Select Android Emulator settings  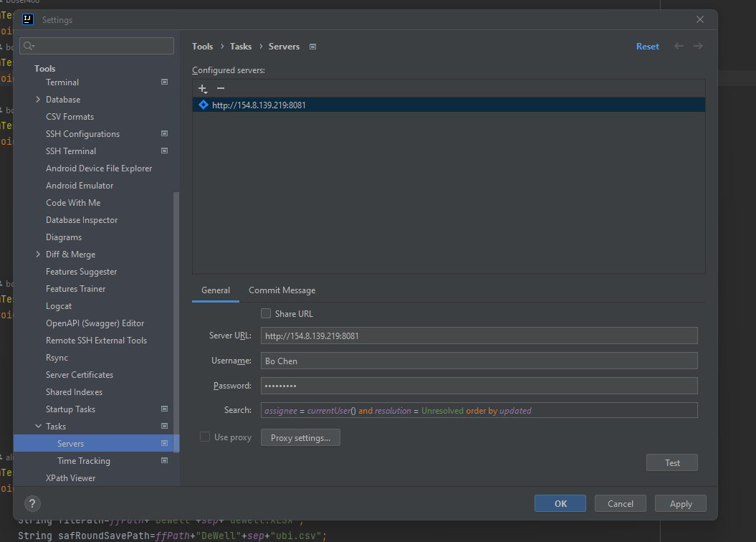[x=80, y=186]
